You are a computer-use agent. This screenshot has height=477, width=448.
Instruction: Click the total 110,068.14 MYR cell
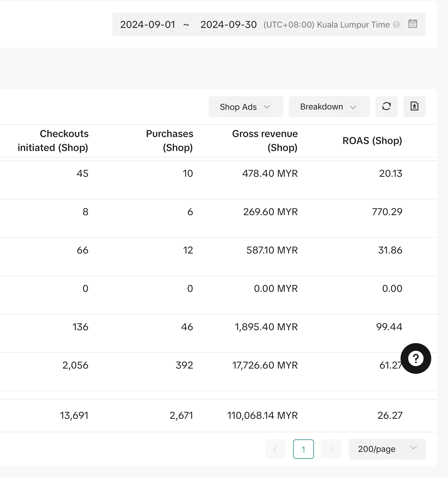tap(262, 415)
